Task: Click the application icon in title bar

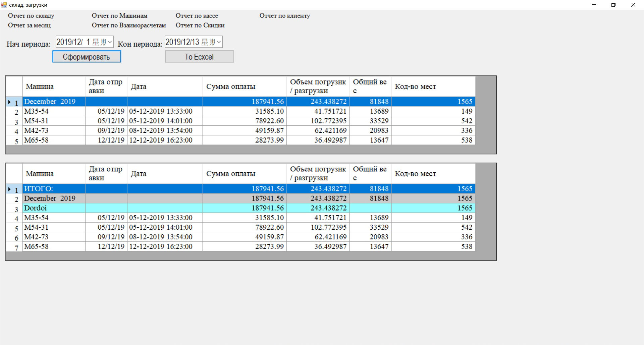Action: point(4,5)
